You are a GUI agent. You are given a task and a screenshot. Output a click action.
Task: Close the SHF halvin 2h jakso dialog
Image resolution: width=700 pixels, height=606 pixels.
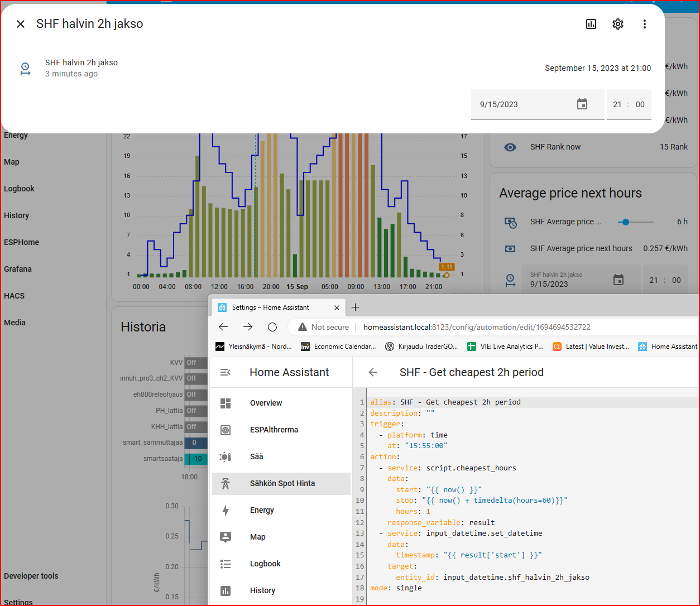coord(21,24)
